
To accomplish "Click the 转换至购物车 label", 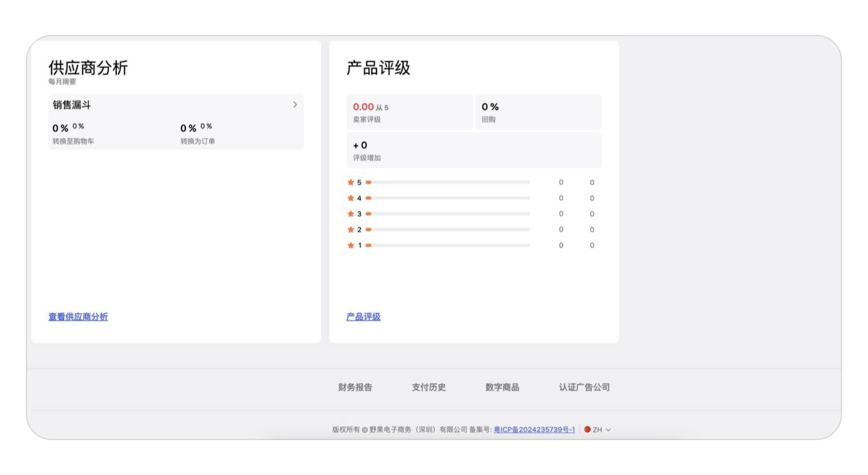I will click(x=73, y=141).
